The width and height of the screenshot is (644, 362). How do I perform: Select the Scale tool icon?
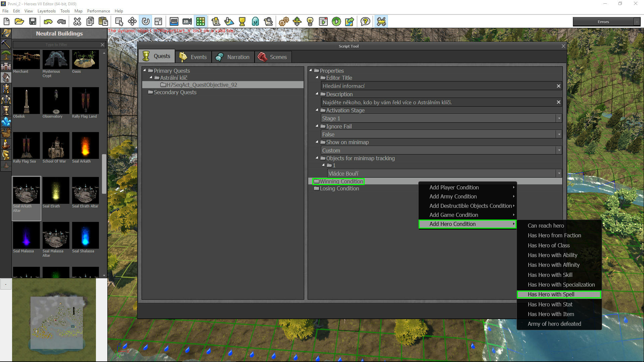[x=158, y=22]
